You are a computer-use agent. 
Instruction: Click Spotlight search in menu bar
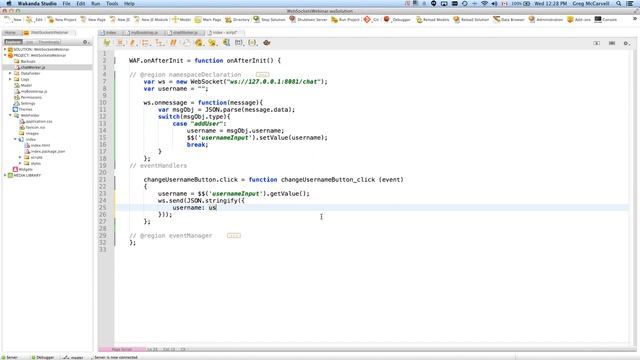pos(619,4)
